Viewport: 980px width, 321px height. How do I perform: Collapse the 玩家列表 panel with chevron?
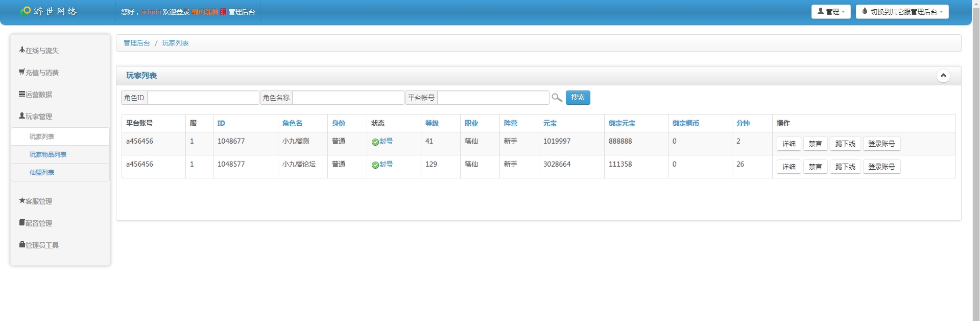coord(943,76)
